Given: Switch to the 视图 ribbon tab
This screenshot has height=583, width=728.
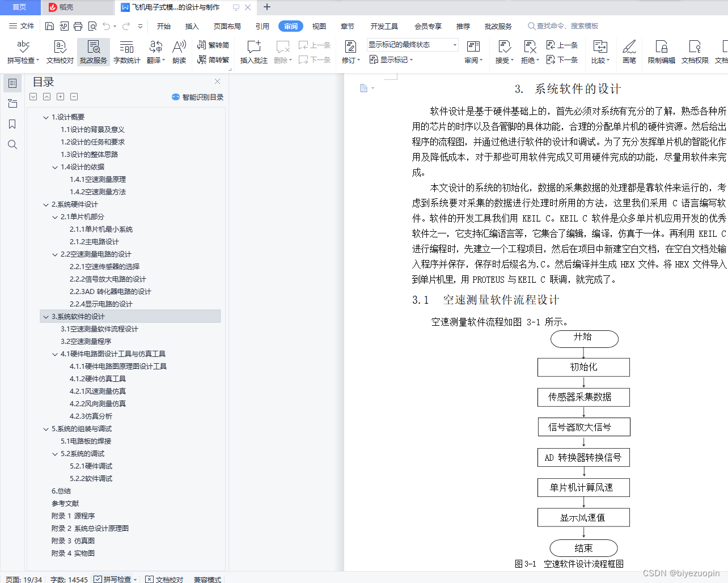Looking at the screenshot, I should click(319, 26).
